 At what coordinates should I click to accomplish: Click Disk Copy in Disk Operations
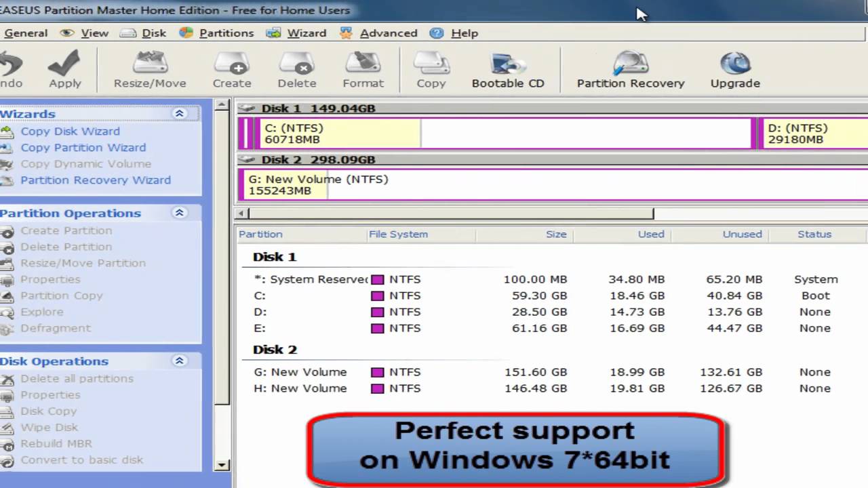[x=48, y=411]
